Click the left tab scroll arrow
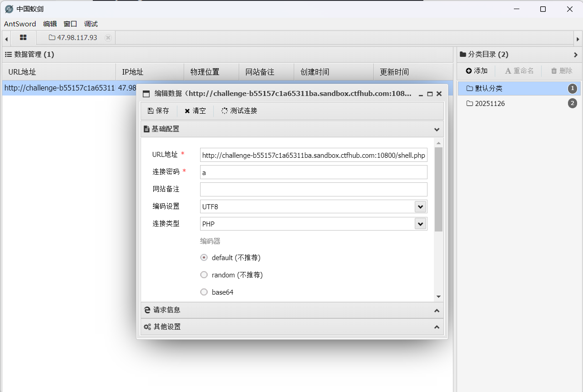The height and width of the screenshot is (392, 583). (x=6, y=39)
